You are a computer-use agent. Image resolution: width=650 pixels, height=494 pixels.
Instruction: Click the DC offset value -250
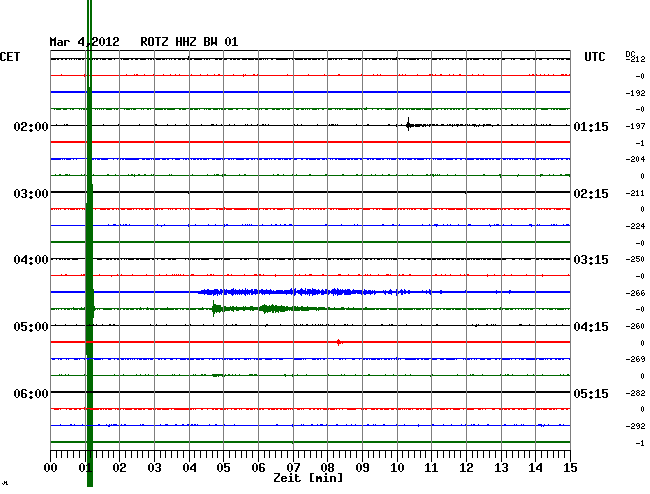pyautogui.click(x=635, y=259)
